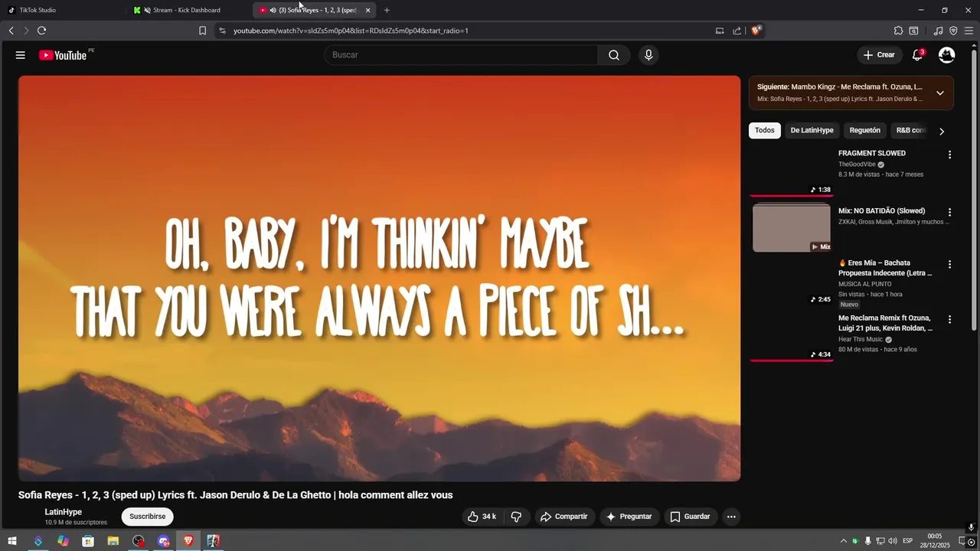Click into the Buscar search field
The image size is (980, 551).
[x=462, y=55]
